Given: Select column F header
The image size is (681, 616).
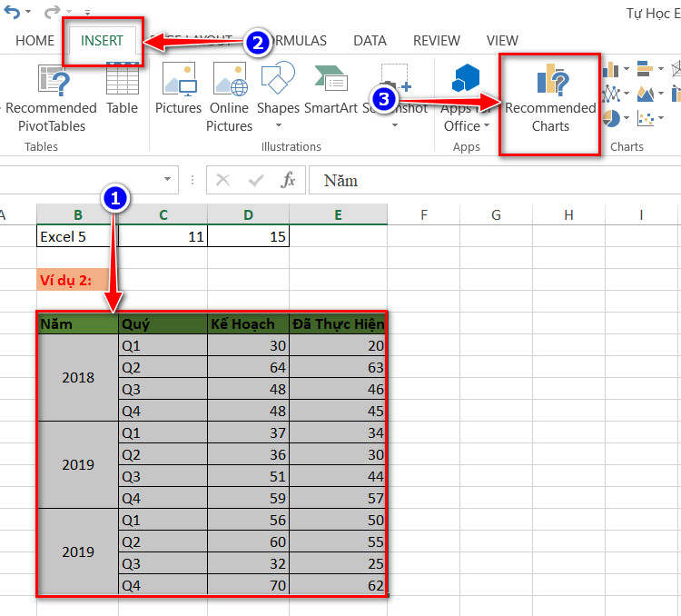Looking at the screenshot, I should point(423,214).
